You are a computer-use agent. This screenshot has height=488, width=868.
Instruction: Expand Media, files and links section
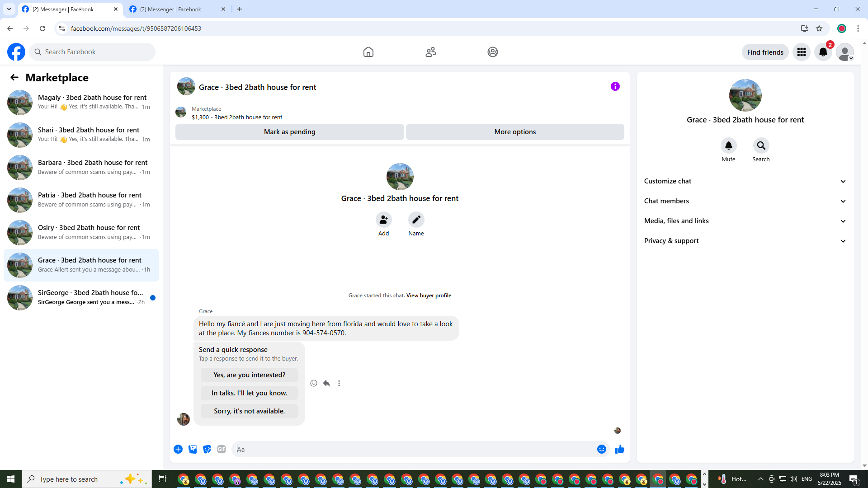click(745, 221)
